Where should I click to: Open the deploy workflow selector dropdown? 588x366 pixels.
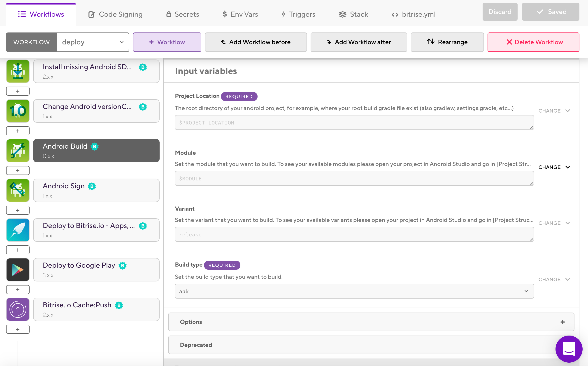tap(93, 42)
